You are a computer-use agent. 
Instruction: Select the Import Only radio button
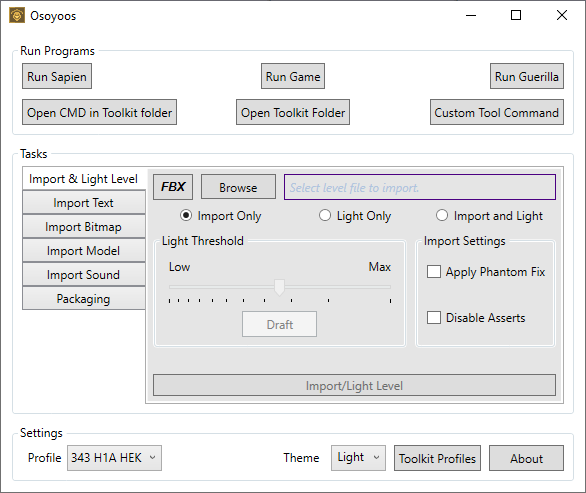[x=186, y=216]
